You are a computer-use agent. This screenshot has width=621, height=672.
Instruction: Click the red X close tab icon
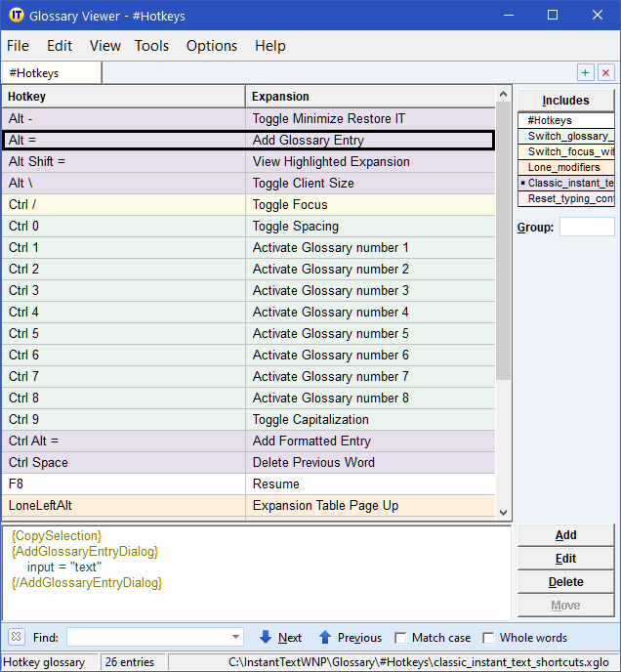[x=605, y=73]
